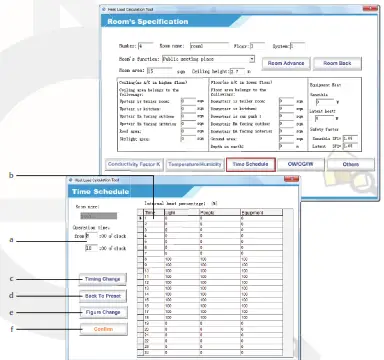Click the Light cell in time row 1
This screenshot has height=360, width=384.
[x=182, y=218]
